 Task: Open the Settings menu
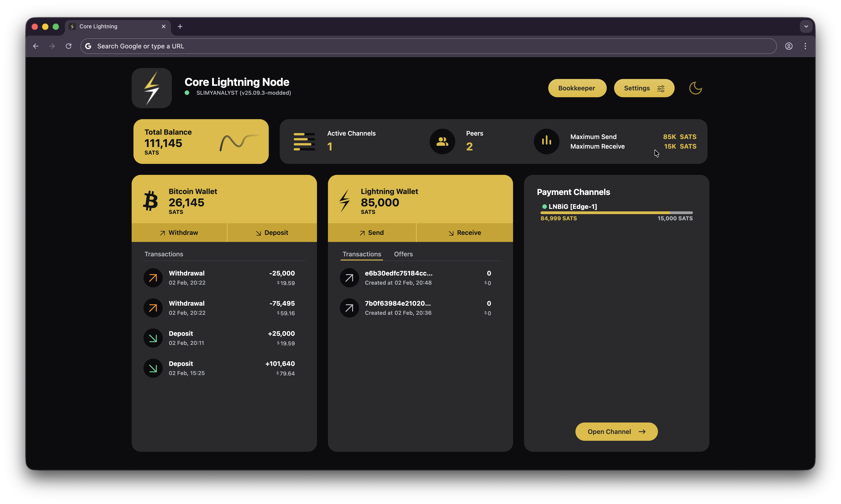click(x=644, y=88)
